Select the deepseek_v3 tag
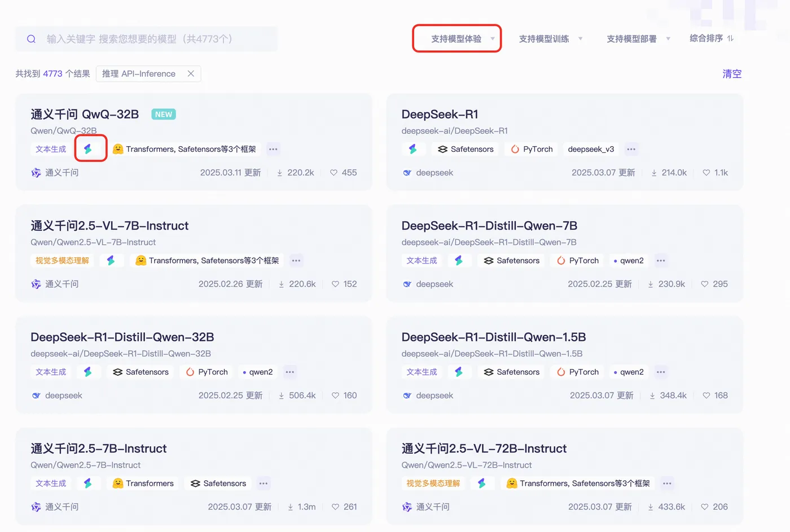The width and height of the screenshot is (790, 532). click(x=591, y=149)
